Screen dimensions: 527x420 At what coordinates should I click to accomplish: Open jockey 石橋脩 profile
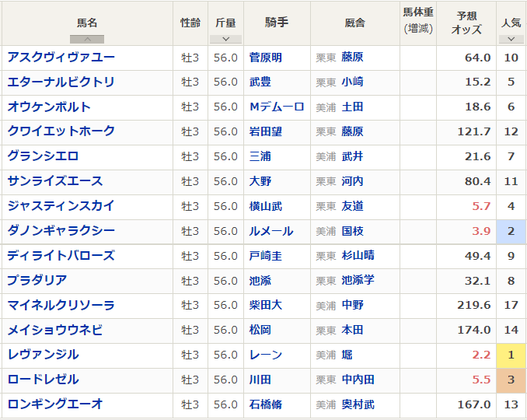click(x=266, y=404)
